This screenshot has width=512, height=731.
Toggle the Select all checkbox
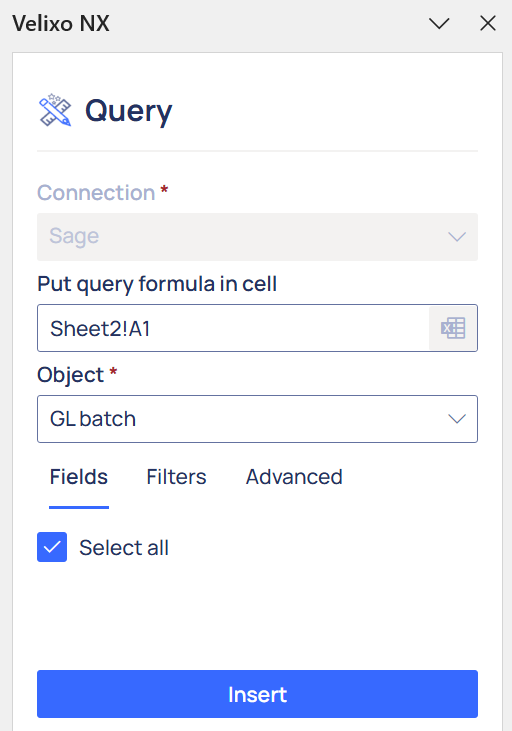(52, 547)
